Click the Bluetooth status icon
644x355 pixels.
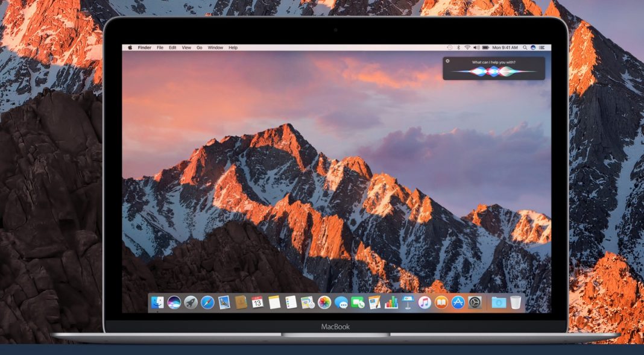(459, 48)
